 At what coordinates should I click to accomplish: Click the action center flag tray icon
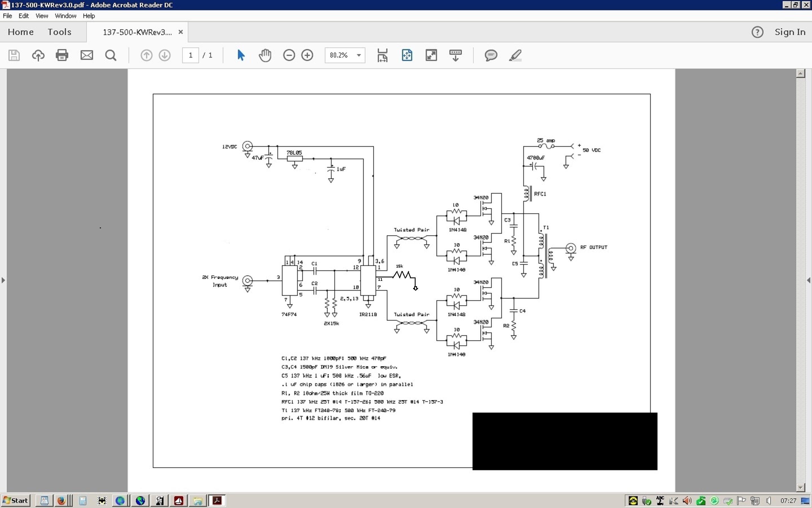click(741, 501)
